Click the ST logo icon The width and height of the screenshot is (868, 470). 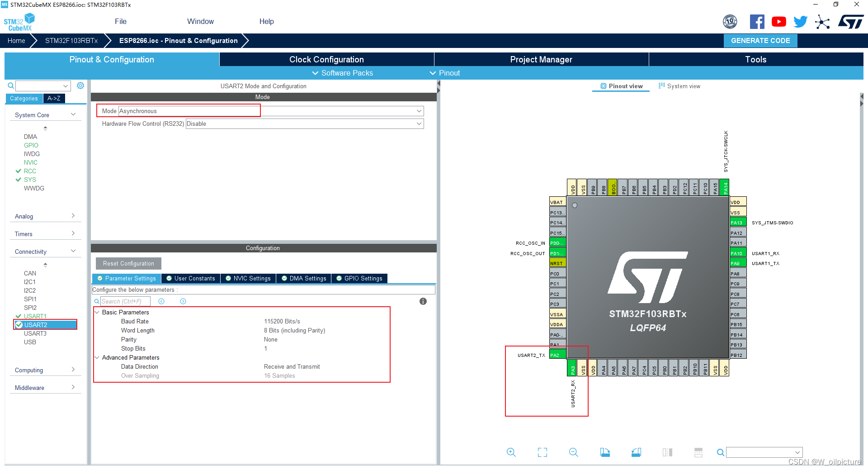tap(851, 22)
